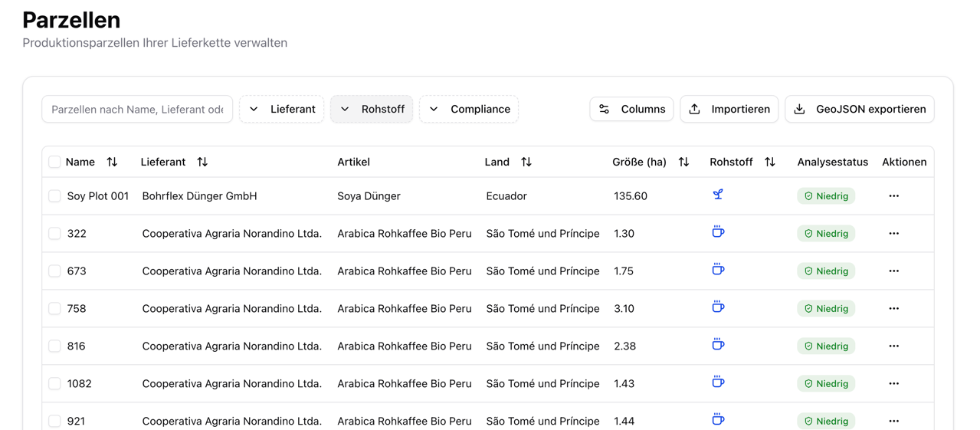Click parcel name 758
This screenshot has width=980, height=430.
coord(77,309)
